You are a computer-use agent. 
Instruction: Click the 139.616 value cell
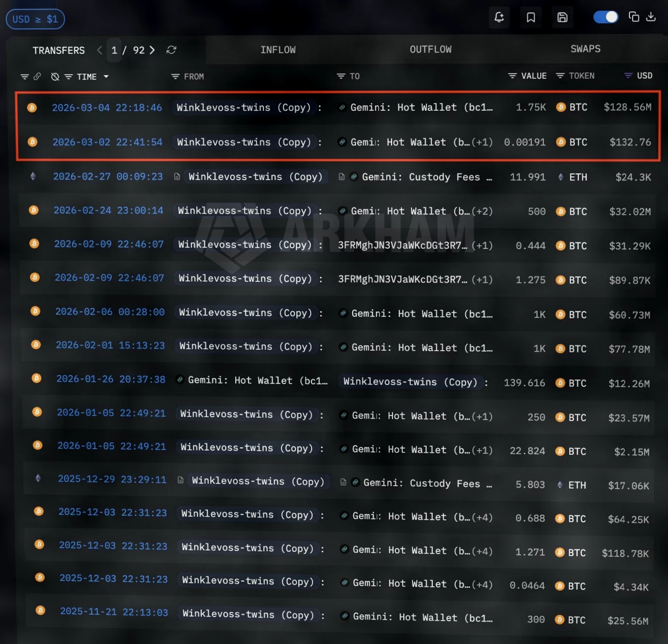point(525,383)
